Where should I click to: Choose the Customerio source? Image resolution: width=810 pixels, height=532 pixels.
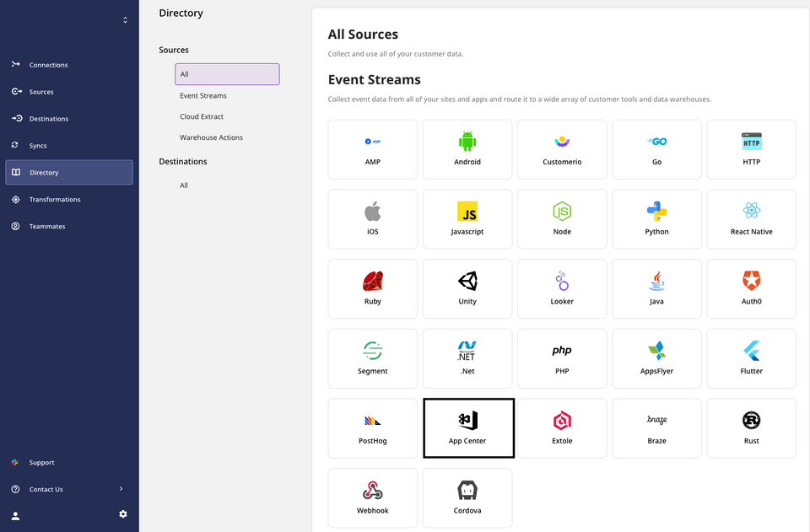[562, 149]
